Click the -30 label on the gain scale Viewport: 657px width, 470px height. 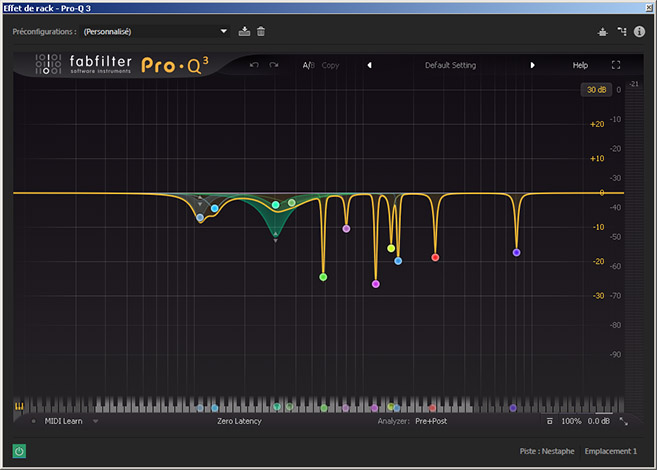[598, 296]
